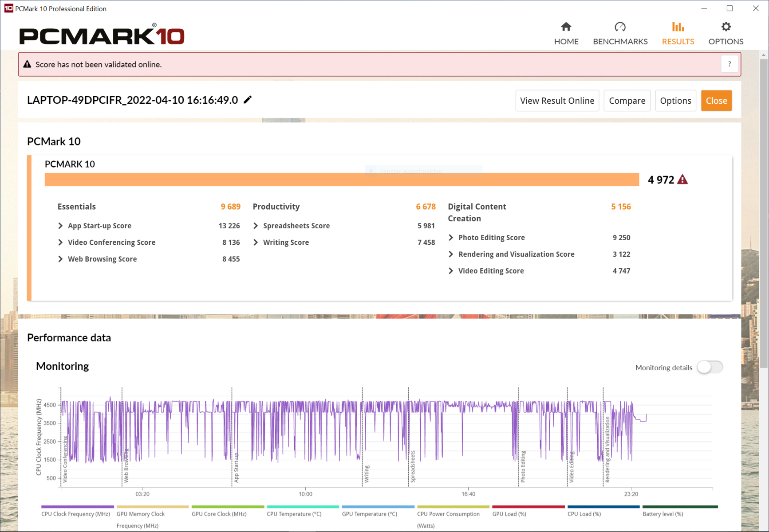Click the Monitoring heading
The height and width of the screenshot is (532, 769).
pyautogui.click(x=63, y=366)
